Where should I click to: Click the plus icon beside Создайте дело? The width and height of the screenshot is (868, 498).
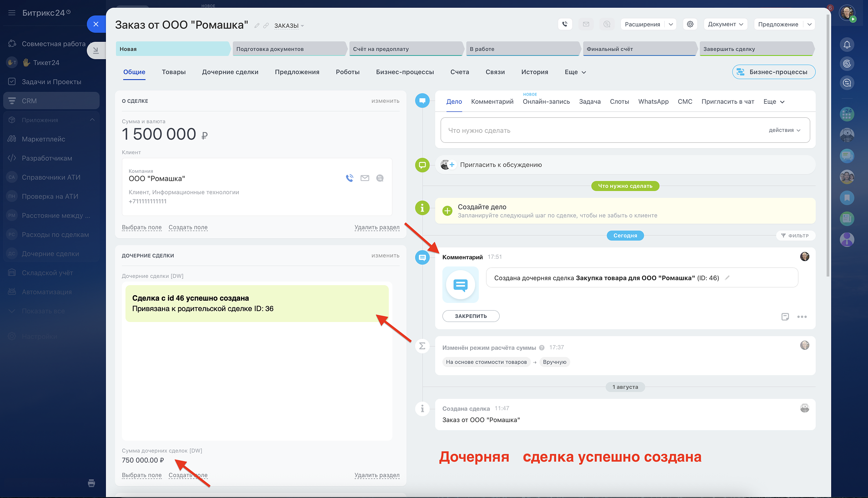pyautogui.click(x=447, y=211)
